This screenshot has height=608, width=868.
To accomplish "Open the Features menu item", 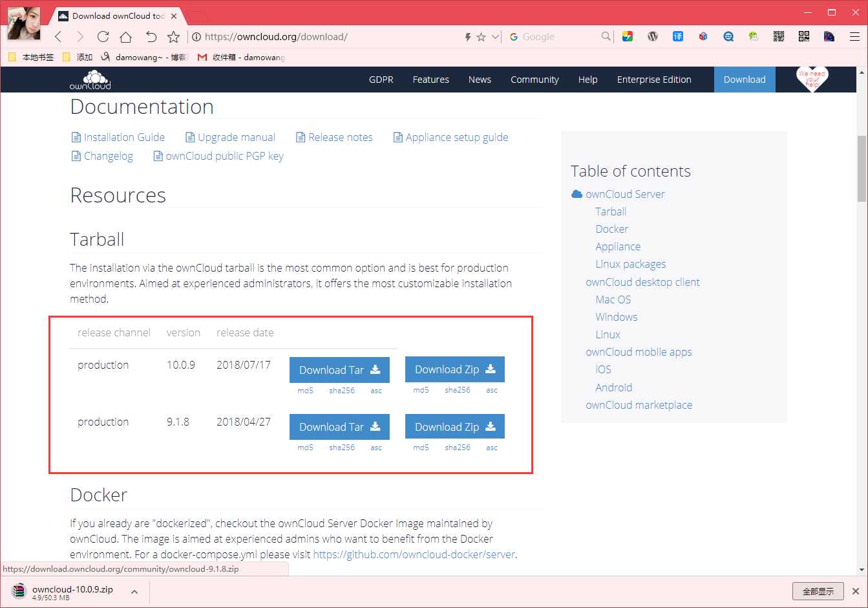I will [x=431, y=80].
